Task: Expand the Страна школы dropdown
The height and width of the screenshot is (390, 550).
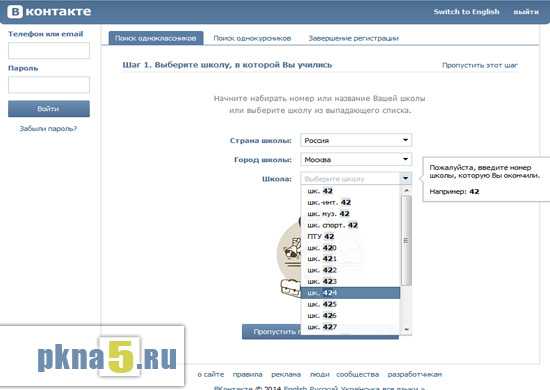Action: (x=405, y=140)
